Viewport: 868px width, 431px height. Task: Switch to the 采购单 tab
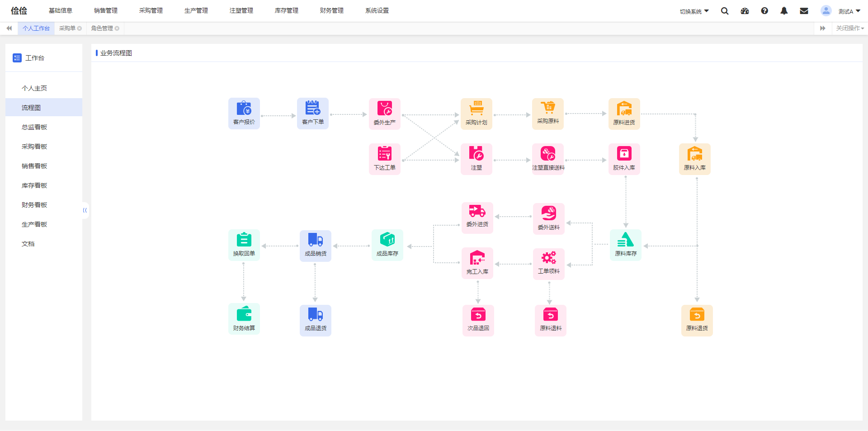click(x=67, y=28)
